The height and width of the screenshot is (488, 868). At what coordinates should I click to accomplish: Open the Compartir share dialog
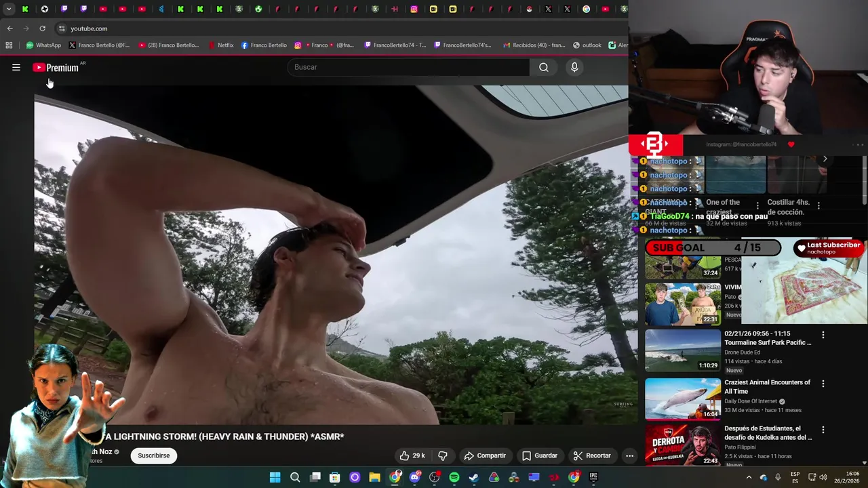pyautogui.click(x=485, y=455)
